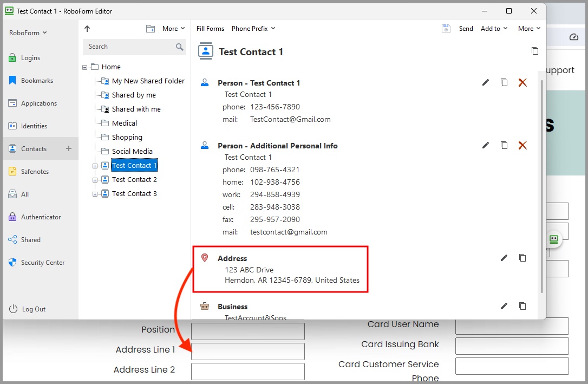The image size is (588, 384).
Task: Open the Add to dropdown
Action: (x=494, y=29)
